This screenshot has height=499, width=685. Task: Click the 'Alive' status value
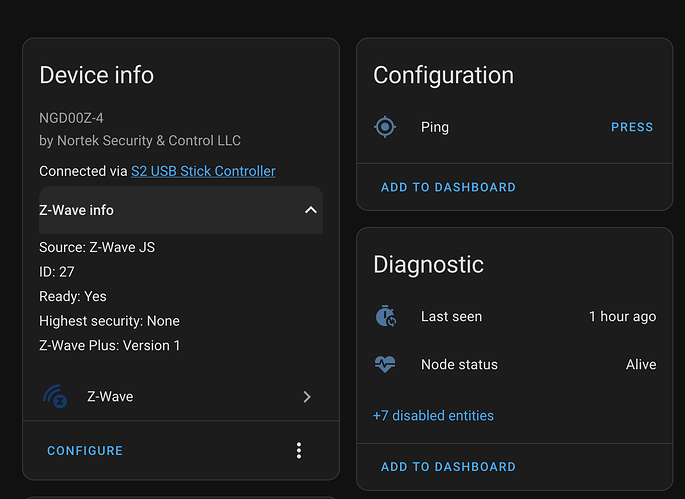tap(641, 364)
